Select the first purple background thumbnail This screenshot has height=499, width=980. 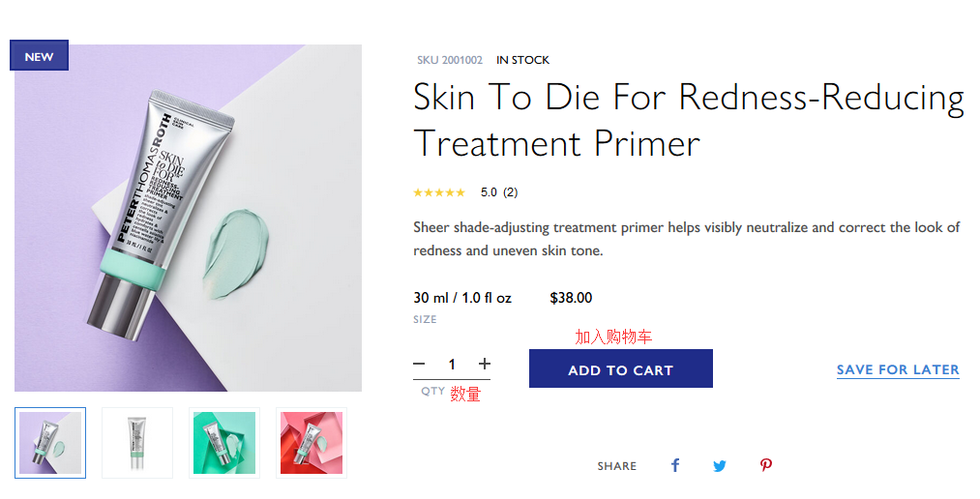[x=50, y=443]
